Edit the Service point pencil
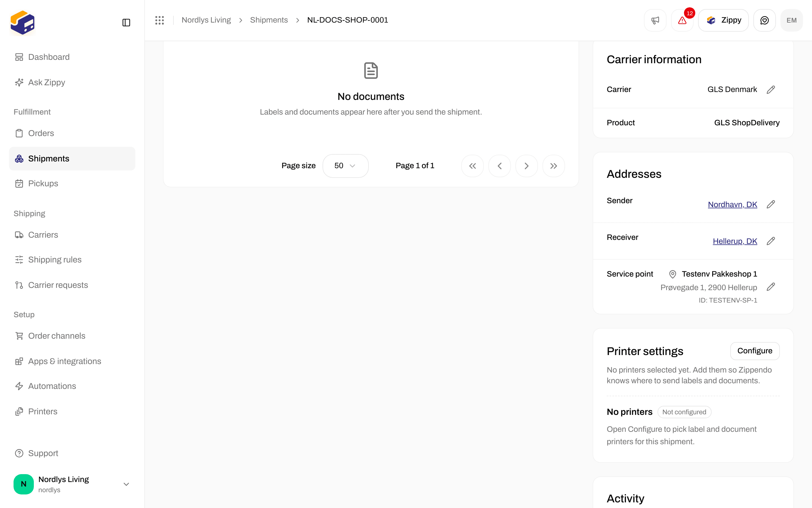812x508 pixels. point(771,286)
